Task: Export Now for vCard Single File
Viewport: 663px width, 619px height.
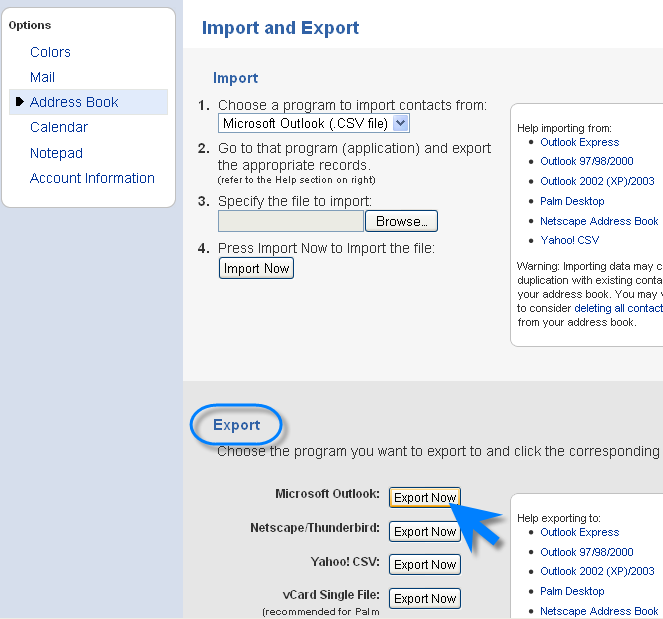Action: (425, 598)
